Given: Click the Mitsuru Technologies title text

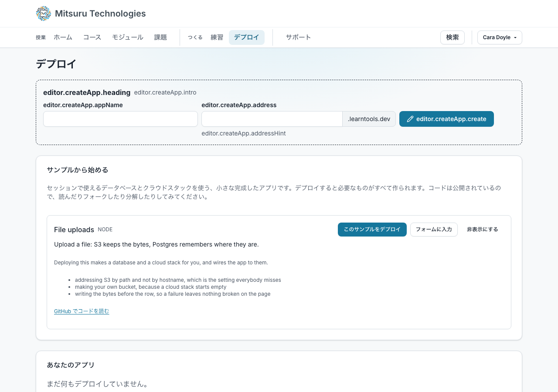Looking at the screenshot, I should pyautogui.click(x=100, y=14).
